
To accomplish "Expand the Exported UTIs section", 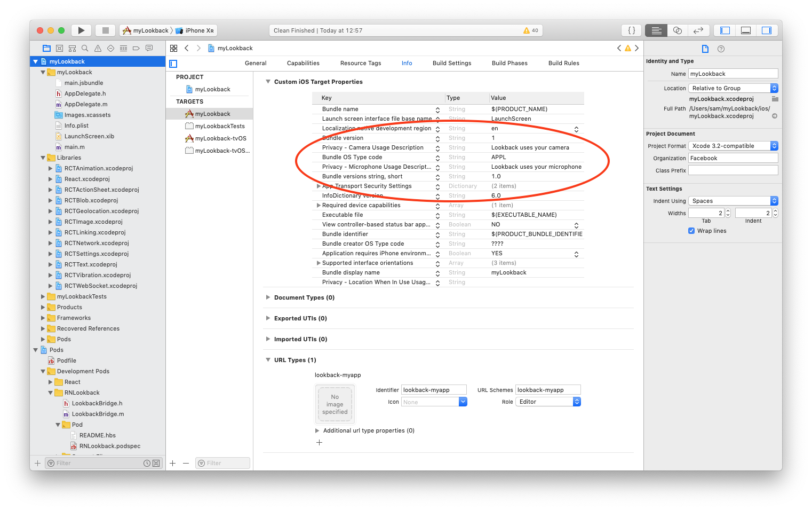I will click(268, 318).
